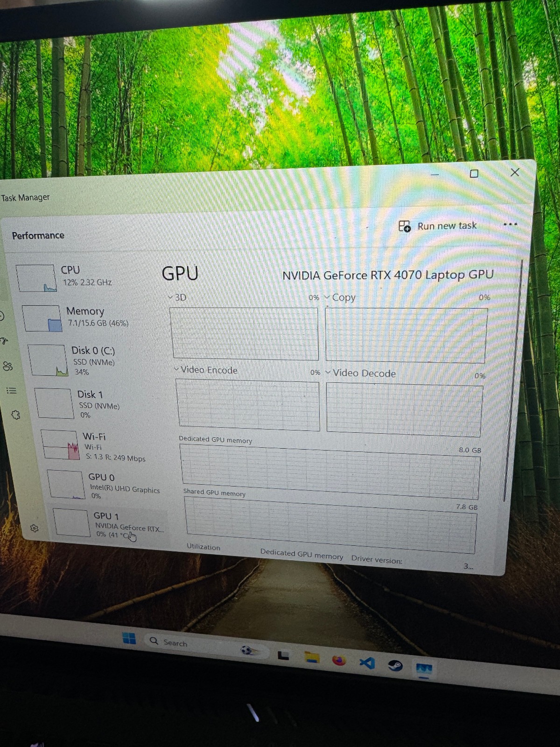The height and width of the screenshot is (747, 560).
Task: Open the Windows Start menu
Action: (129, 638)
